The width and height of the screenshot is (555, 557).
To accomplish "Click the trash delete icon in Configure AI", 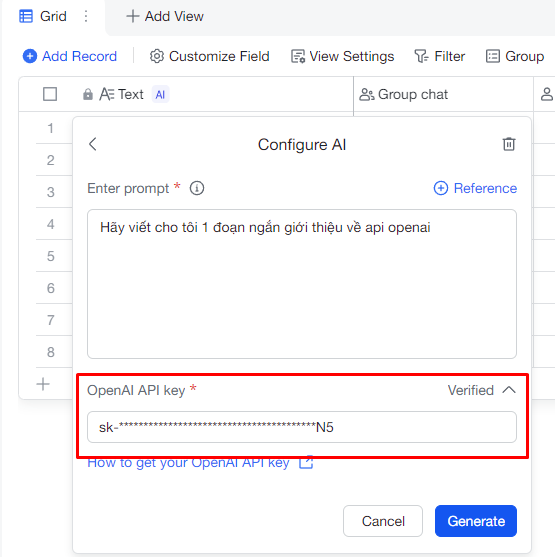I will pyautogui.click(x=508, y=144).
